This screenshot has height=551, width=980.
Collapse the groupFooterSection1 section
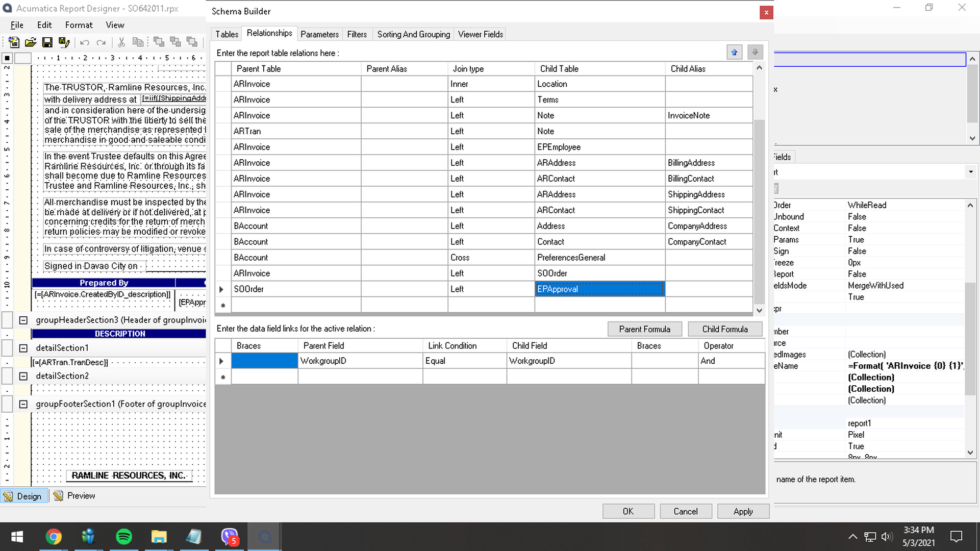pos(23,404)
